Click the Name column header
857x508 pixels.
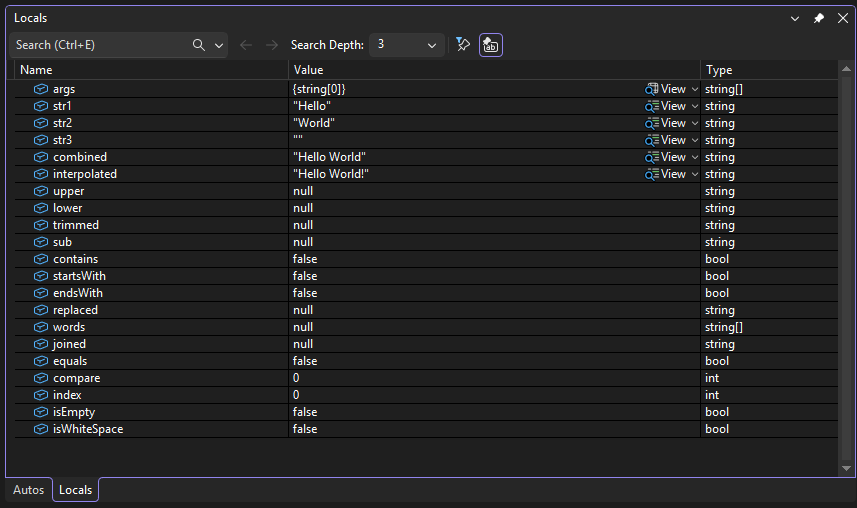pos(150,70)
